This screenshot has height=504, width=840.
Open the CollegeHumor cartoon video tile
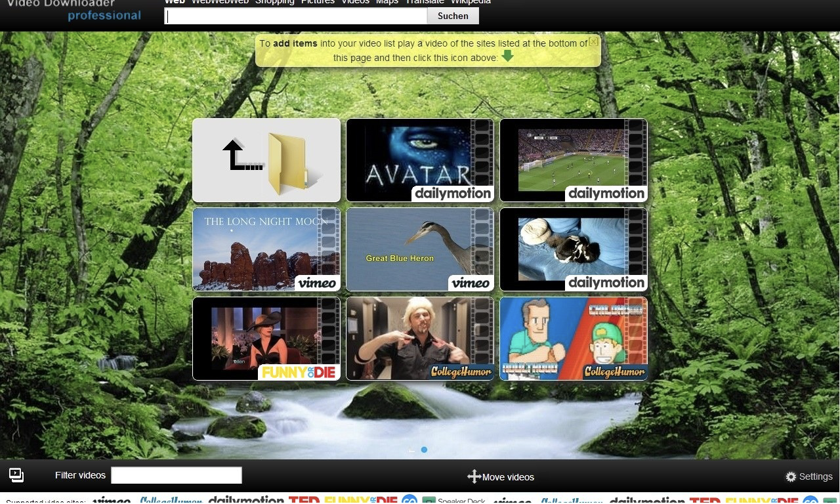tap(574, 339)
